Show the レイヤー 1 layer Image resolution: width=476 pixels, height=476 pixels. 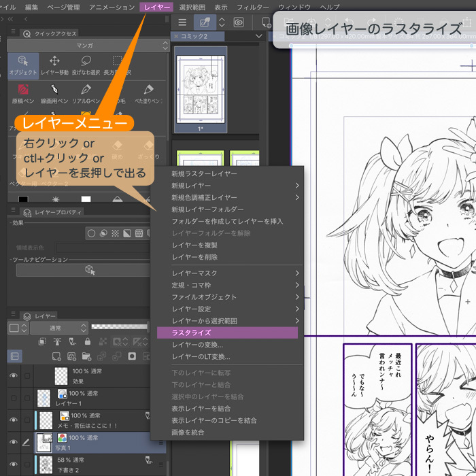click(14, 398)
